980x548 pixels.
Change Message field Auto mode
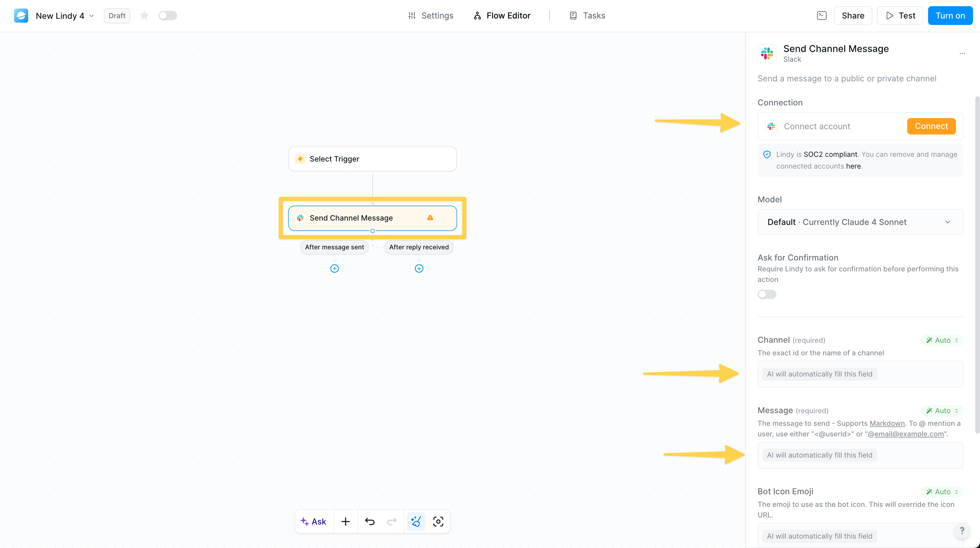942,411
